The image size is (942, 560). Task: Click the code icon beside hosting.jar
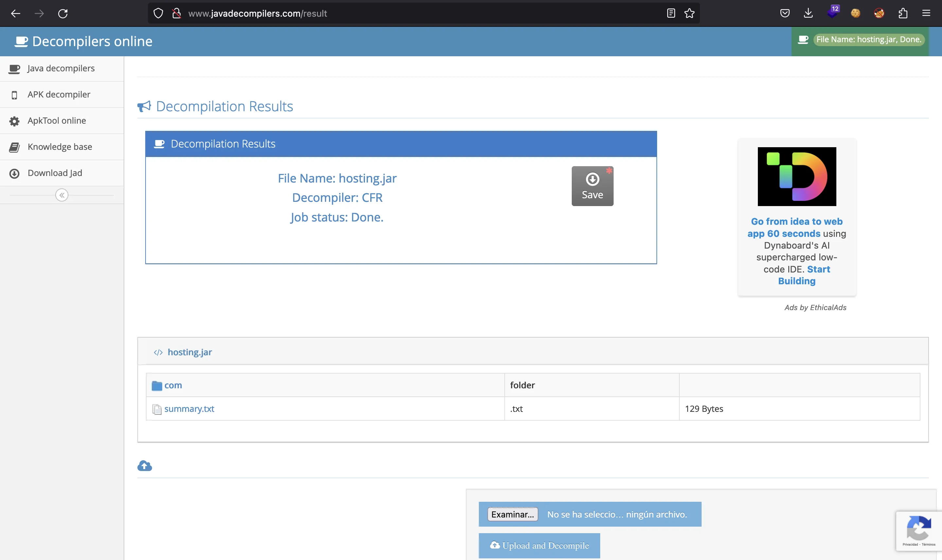click(x=158, y=352)
